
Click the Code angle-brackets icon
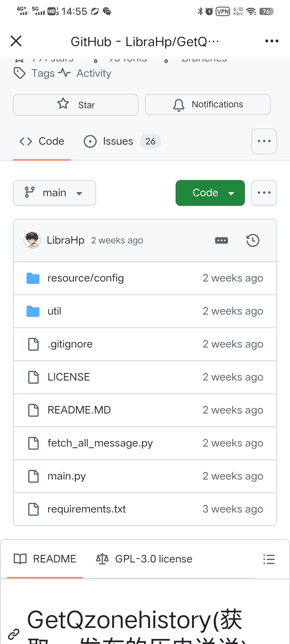pos(26,141)
